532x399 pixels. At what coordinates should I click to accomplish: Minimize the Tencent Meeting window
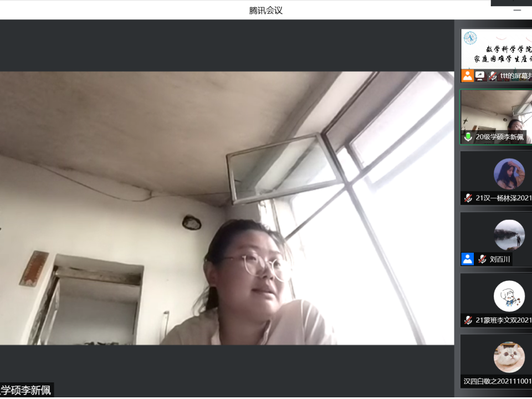[x=517, y=10]
